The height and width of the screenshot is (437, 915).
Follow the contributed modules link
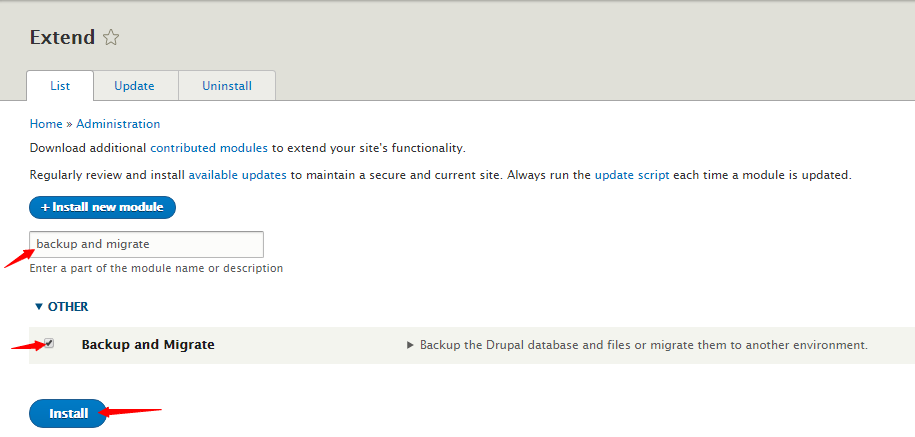209,148
